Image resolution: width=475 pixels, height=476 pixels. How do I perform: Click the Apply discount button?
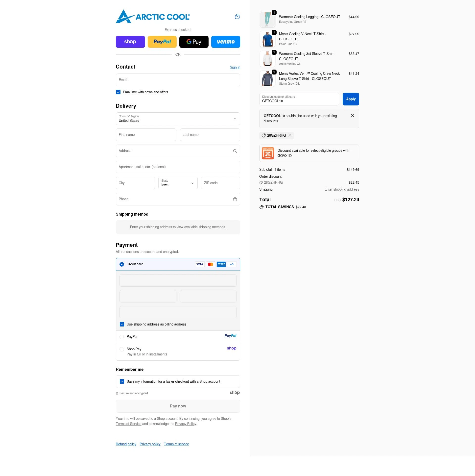coord(351,99)
